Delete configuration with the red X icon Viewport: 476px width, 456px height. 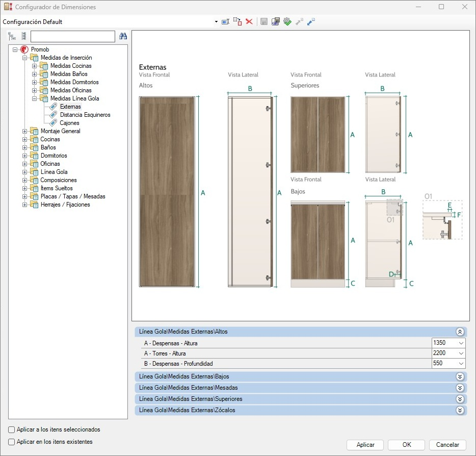click(249, 21)
